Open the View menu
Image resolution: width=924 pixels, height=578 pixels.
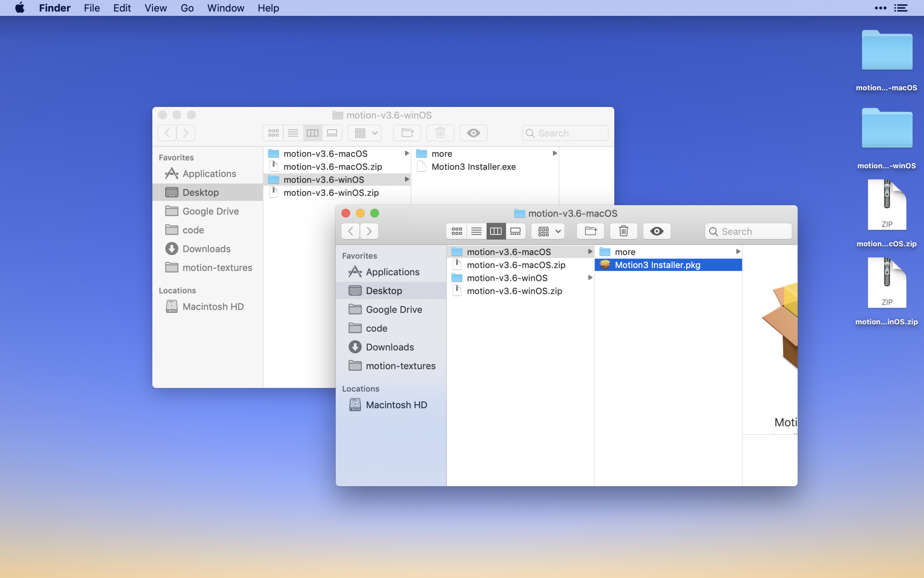click(x=156, y=8)
